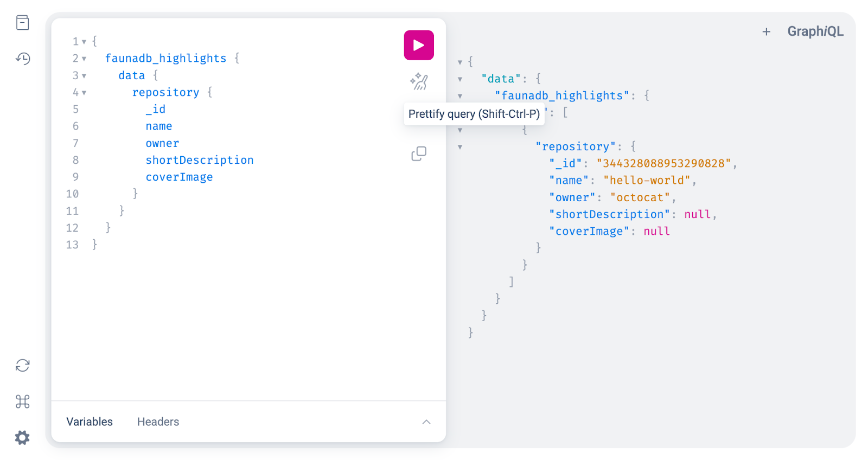
Task: Switch to the Headers tab
Action: click(158, 421)
